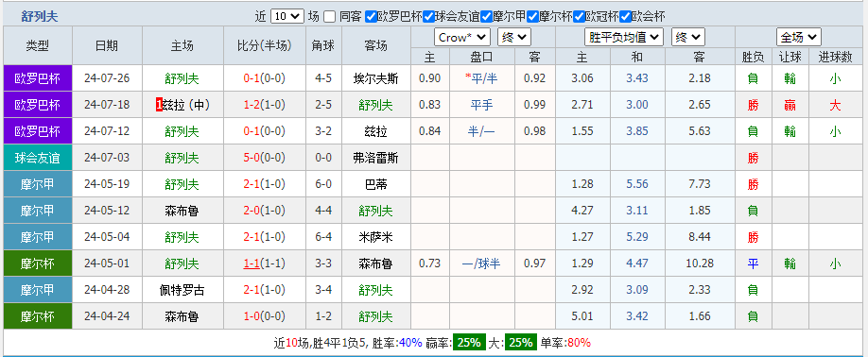Screen dimensions: 868x357
Task: Open home team 佩特罗古 link
Action: (182, 290)
